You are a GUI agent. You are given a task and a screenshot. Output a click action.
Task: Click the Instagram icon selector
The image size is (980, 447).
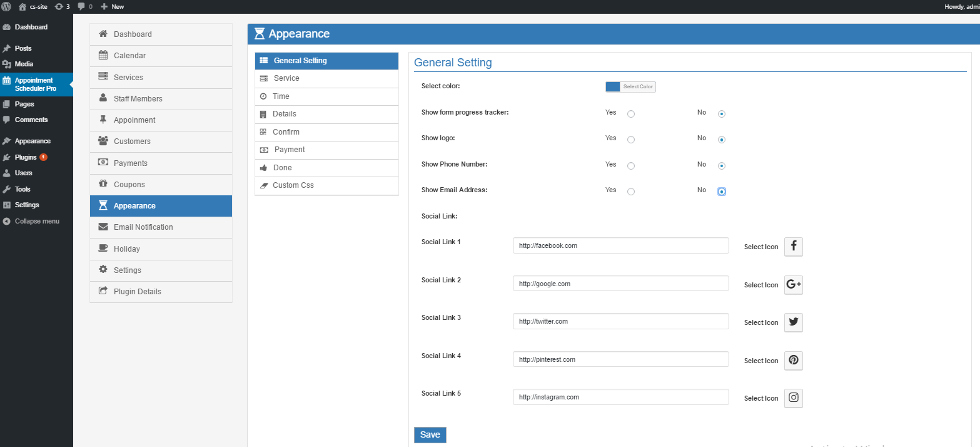pyautogui.click(x=793, y=398)
